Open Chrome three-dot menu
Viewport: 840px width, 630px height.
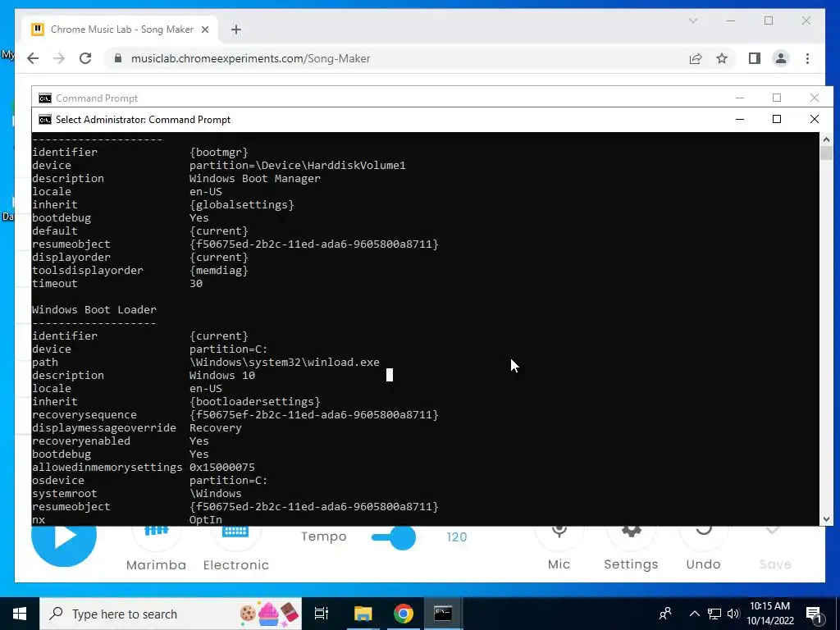pos(807,58)
